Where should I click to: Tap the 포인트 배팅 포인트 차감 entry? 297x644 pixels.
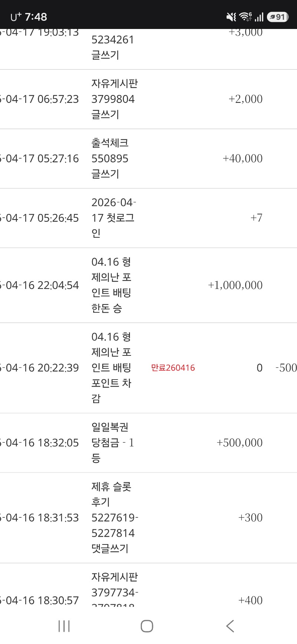pos(111,368)
